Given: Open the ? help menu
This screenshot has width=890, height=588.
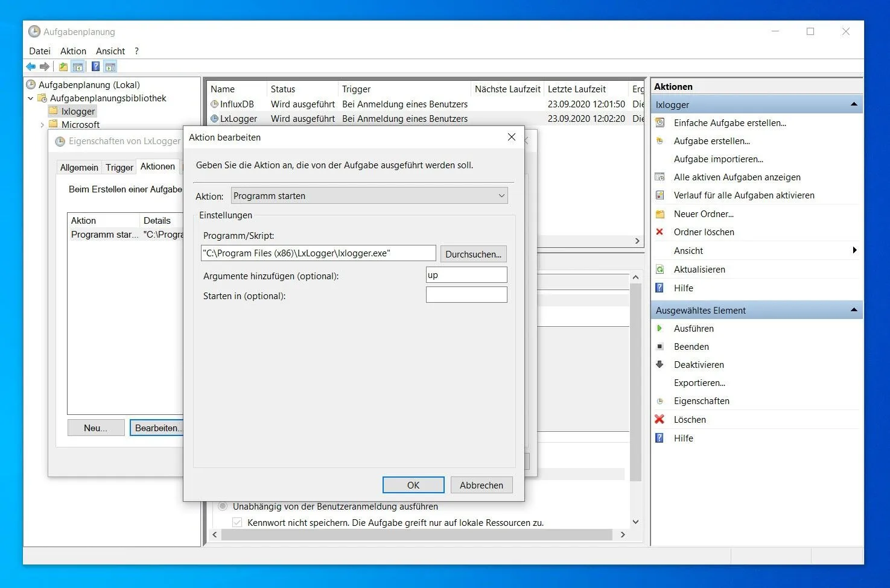Looking at the screenshot, I should 136,51.
